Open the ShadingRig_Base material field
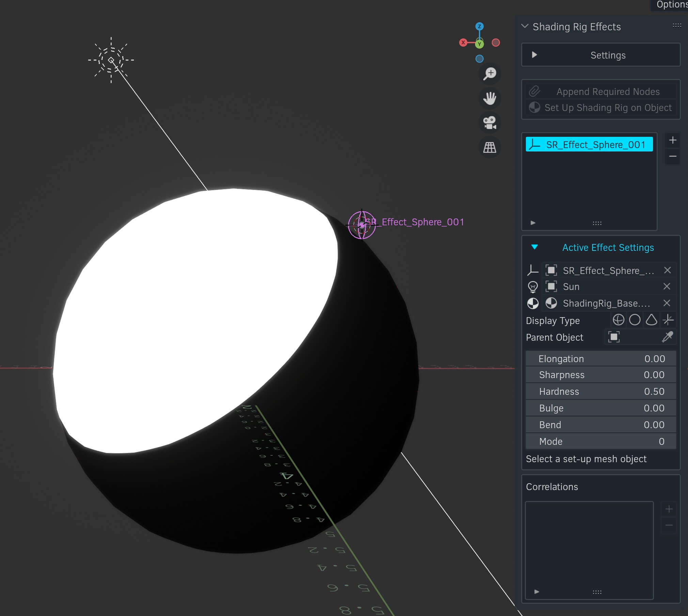 pyautogui.click(x=601, y=303)
